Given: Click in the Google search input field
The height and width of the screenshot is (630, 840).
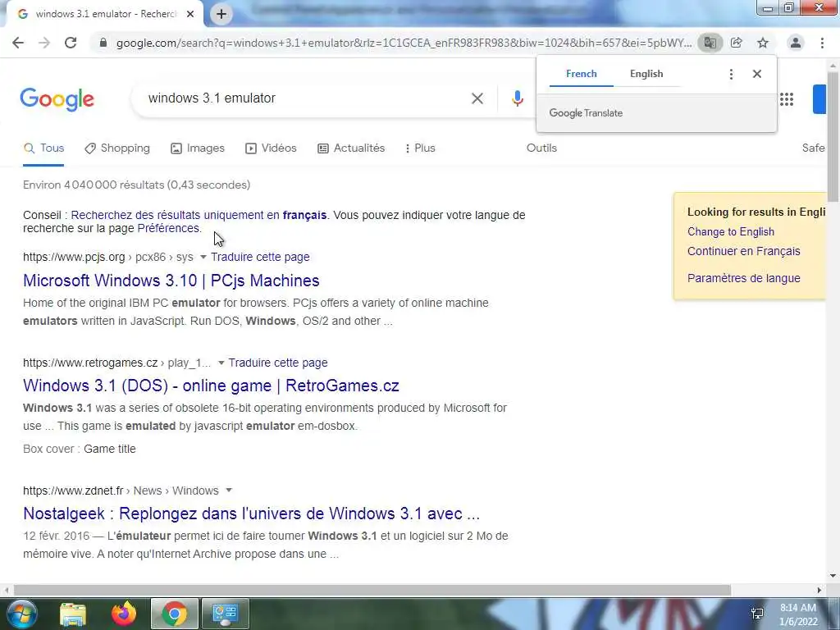Looking at the screenshot, I should point(305,98).
